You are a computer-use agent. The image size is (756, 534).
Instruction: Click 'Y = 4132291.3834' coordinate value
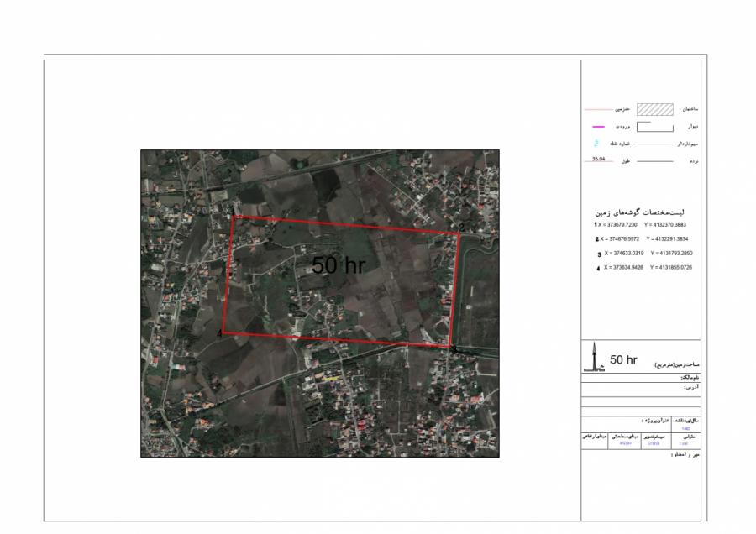coord(667,239)
